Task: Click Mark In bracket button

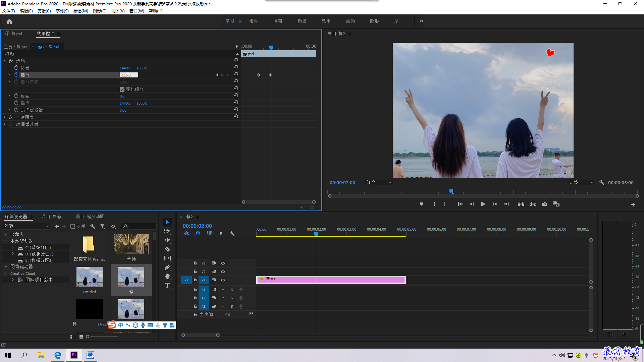Action: [434, 204]
